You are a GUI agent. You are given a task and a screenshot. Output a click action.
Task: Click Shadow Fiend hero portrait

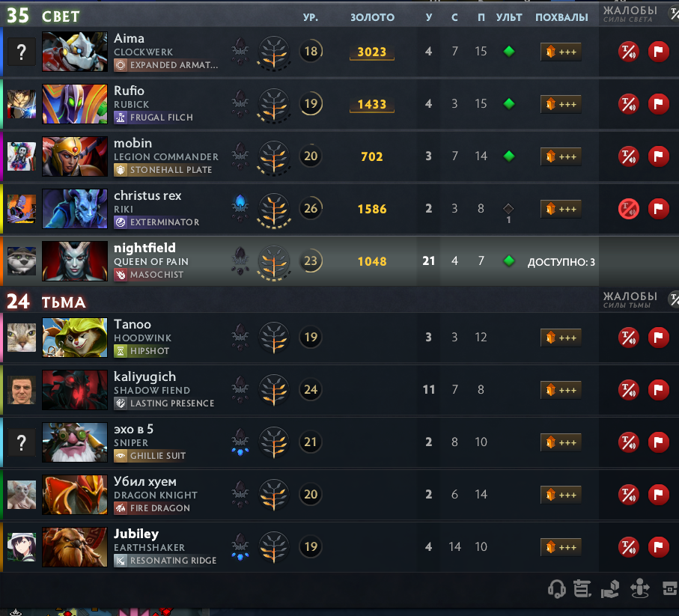tap(75, 390)
